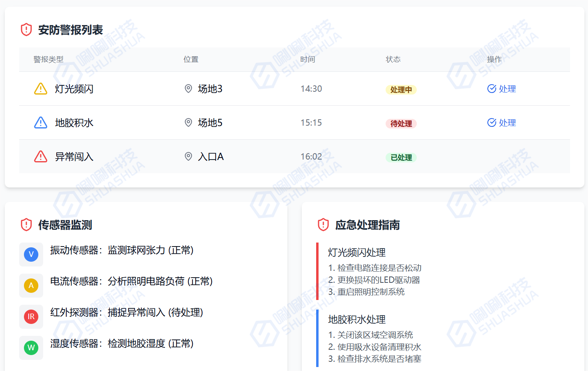Click the red warning icon for 异常闯入
588x371 pixels.
[x=41, y=156]
